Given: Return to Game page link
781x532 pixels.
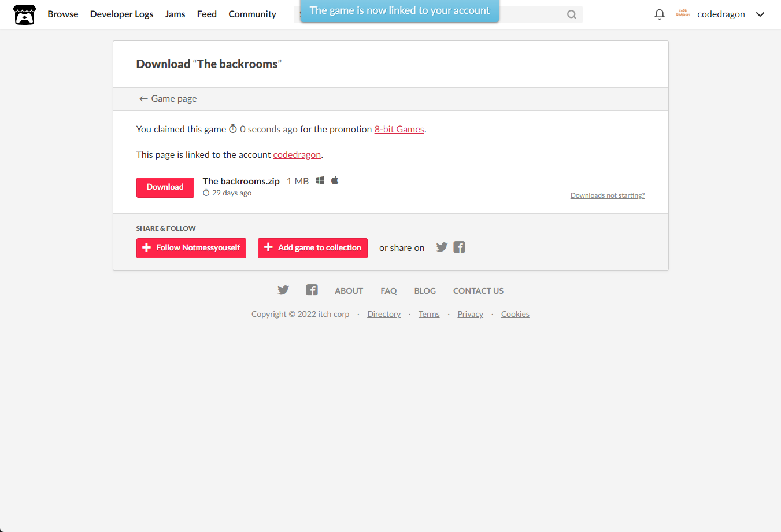Looking at the screenshot, I should (x=168, y=99).
